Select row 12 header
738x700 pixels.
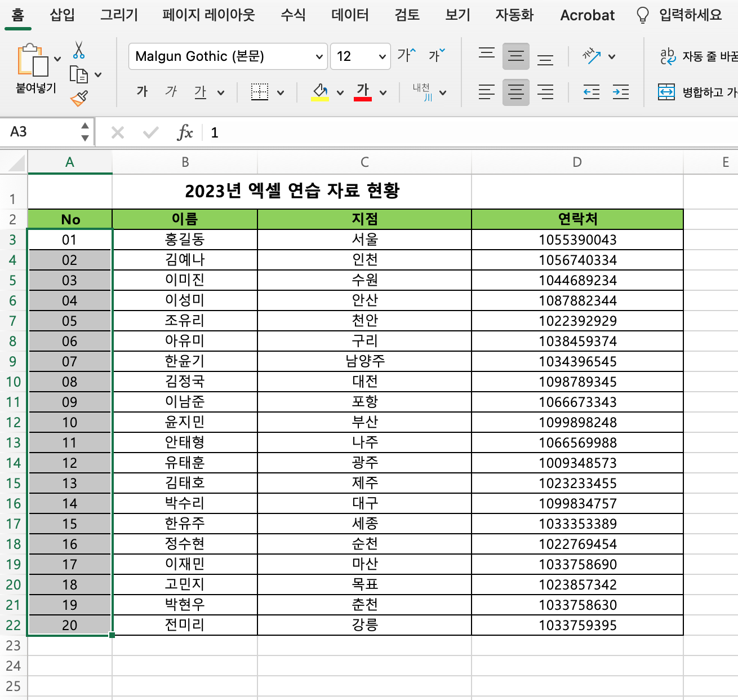14,423
